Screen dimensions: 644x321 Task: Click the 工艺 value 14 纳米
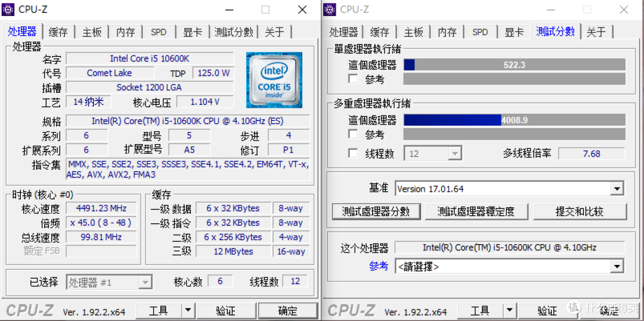pos(89,102)
